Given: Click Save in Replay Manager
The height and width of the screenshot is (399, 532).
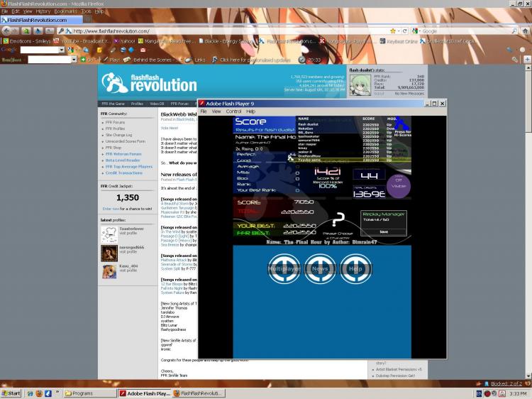Looking at the screenshot, I should (384, 232).
